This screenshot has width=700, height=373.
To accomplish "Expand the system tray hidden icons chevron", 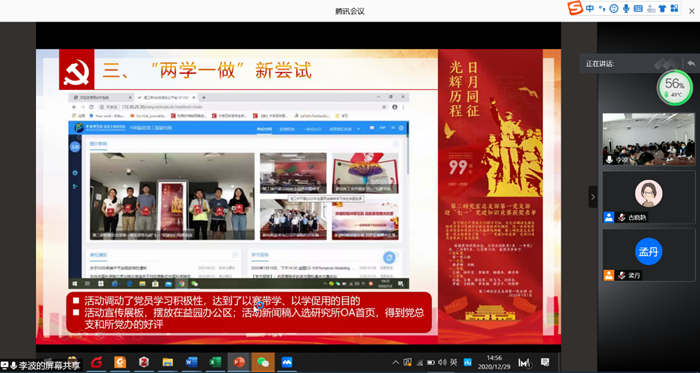I will [396, 362].
